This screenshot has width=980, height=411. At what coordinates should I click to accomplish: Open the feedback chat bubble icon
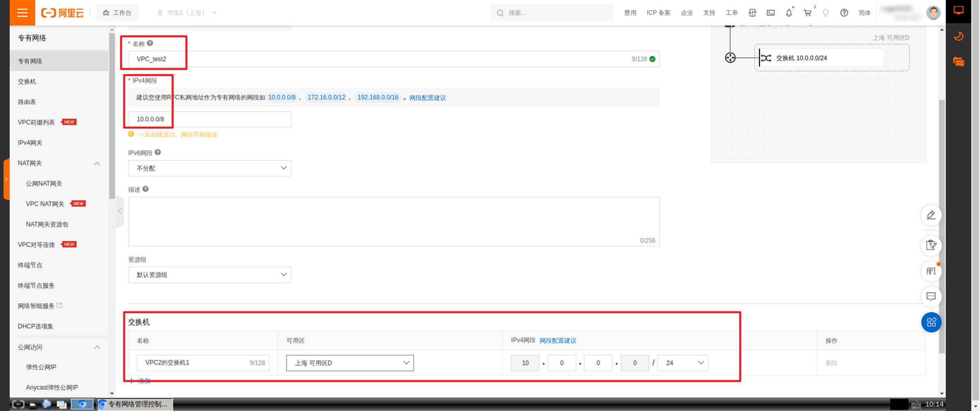(931, 297)
